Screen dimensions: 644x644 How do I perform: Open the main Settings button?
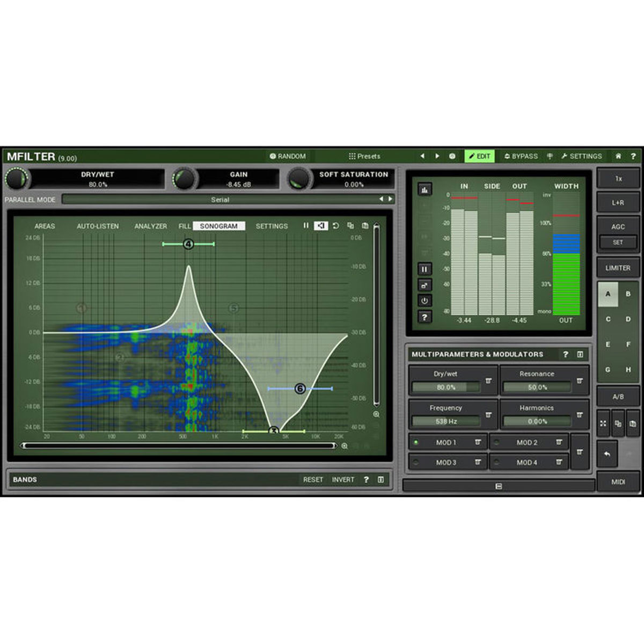click(x=582, y=156)
